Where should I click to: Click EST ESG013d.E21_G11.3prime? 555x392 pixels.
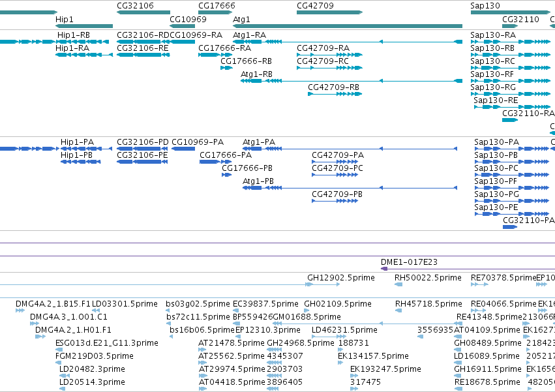[x=107, y=343]
